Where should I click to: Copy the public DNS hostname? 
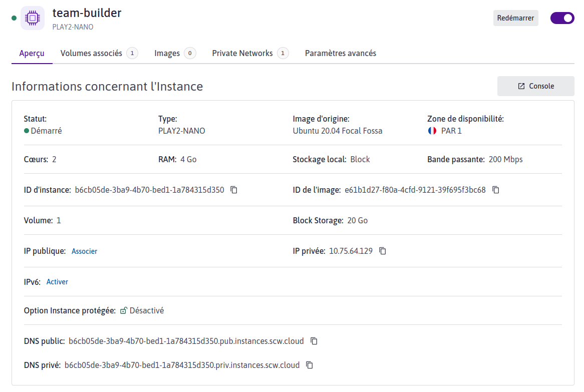tap(314, 341)
